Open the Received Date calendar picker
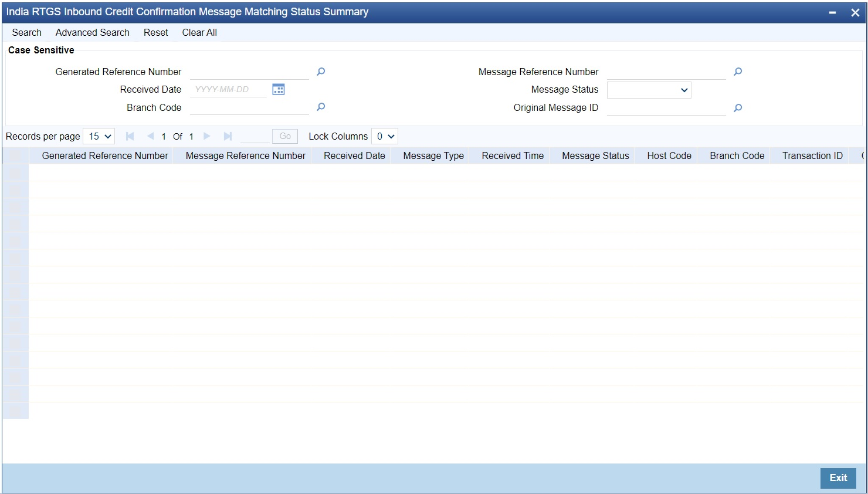 click(x=279, y=89)
